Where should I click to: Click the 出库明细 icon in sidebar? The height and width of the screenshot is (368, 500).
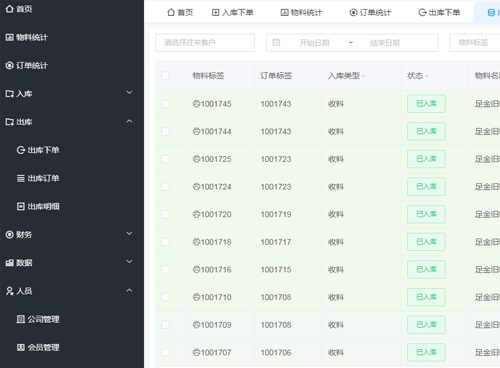(x=21, y=206)
